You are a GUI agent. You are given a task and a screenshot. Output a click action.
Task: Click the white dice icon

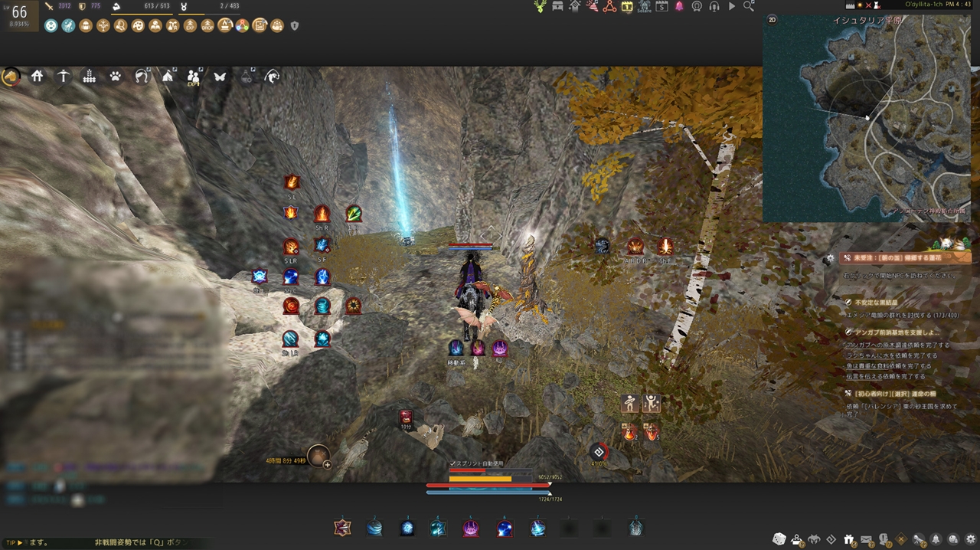click(x=779, y=539)
